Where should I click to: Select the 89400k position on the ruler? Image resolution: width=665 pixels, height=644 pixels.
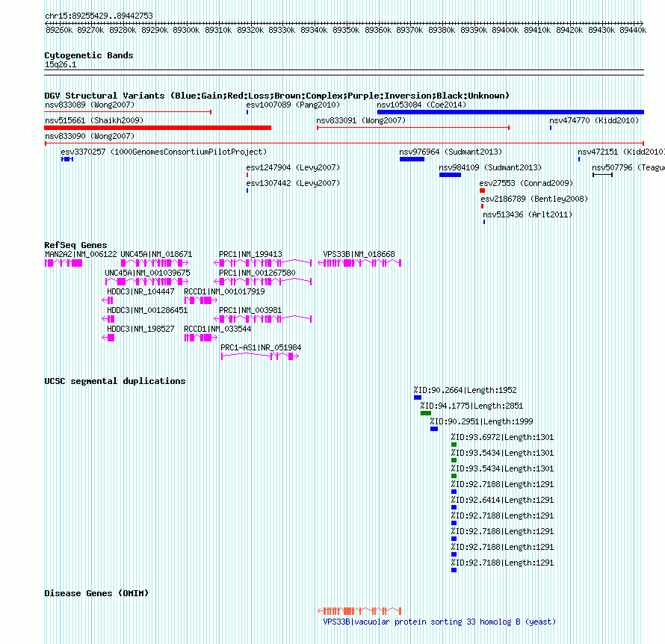505,30
